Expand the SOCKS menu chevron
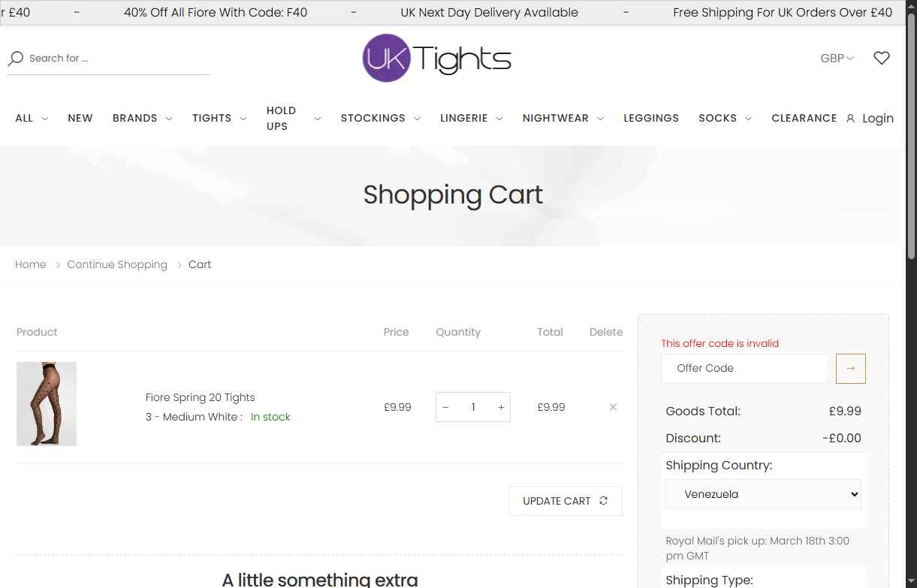The width and height of the screenshot is (917, 588). (748, 119)
